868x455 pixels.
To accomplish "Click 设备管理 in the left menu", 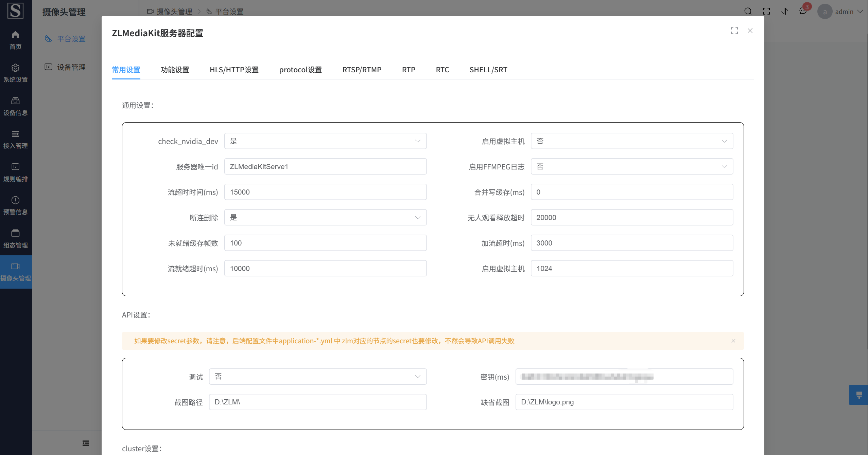I will 71,67.
